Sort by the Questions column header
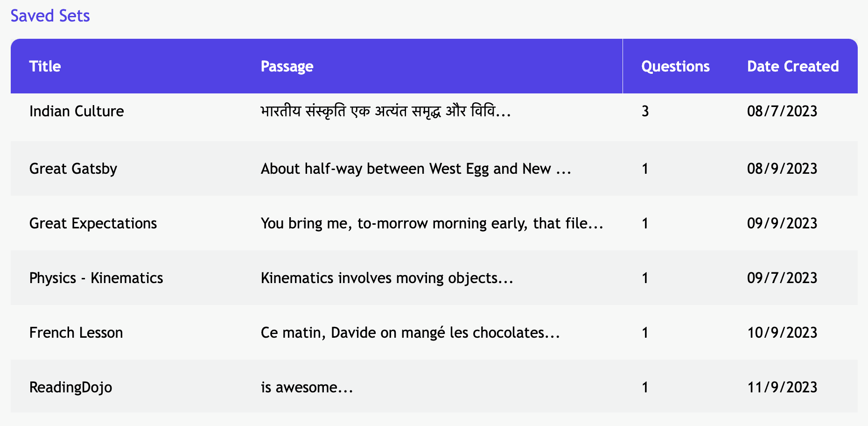 (675, 66)
